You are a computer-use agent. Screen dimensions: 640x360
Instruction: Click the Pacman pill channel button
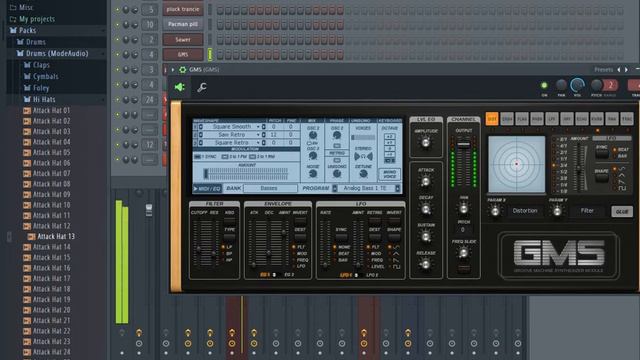(183, 24)
